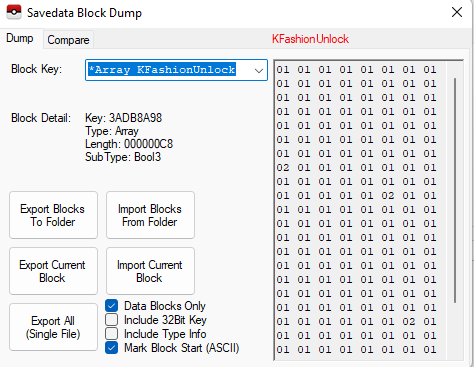Disable Mark Block Start (ASCII) checkbox
Screen dimensions: 474x367
coord(112,348)
